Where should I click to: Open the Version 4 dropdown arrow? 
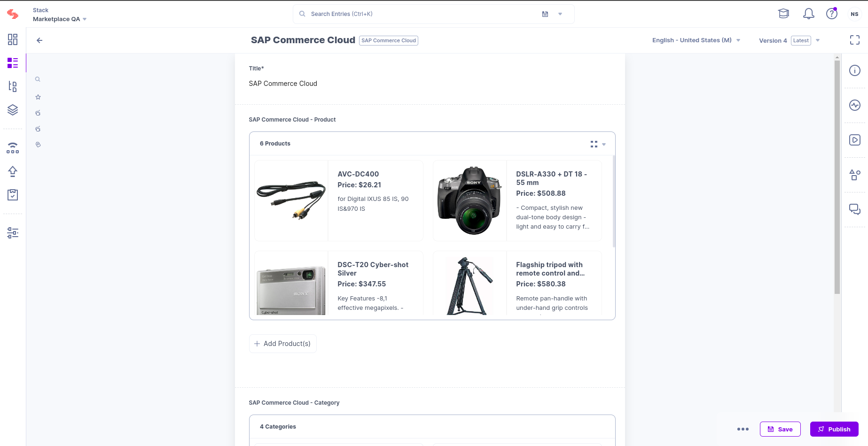click(818, 40)
